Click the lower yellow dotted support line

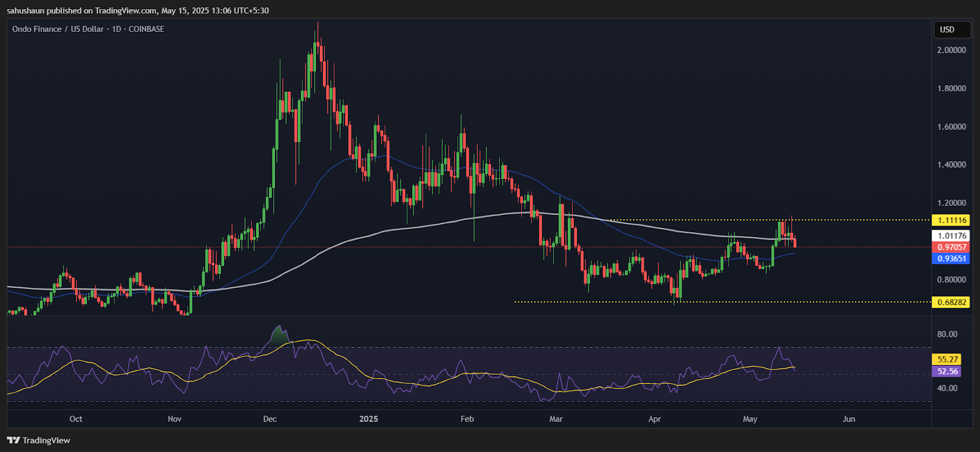pos(723,302)
